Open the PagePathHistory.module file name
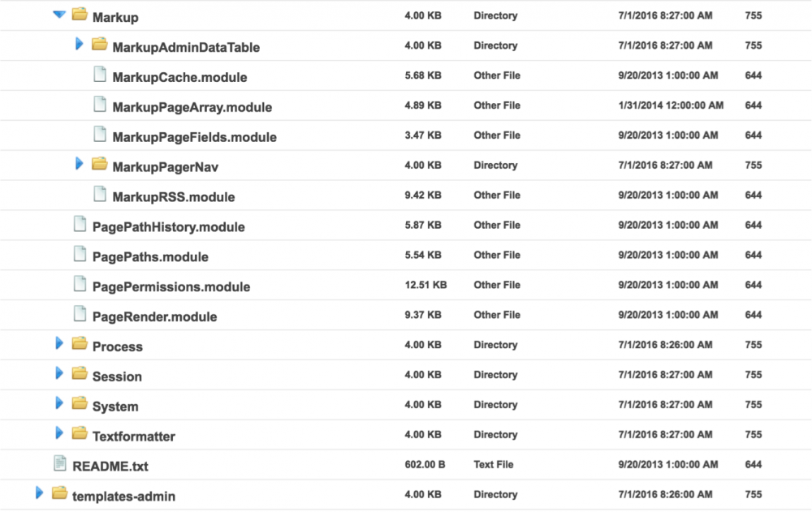The height and width of the screenshot is (512, 812). click(168, 227)
